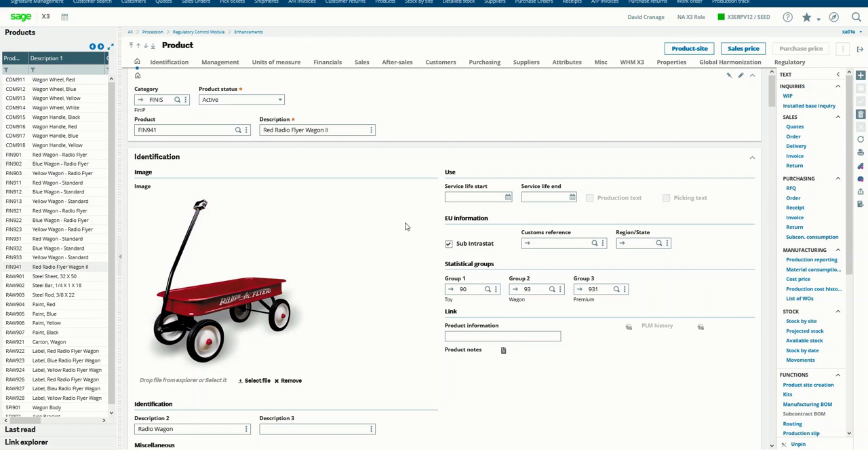The image size is (868, 450).
Task: Click the Product-site button
Action: coord(690,49)
